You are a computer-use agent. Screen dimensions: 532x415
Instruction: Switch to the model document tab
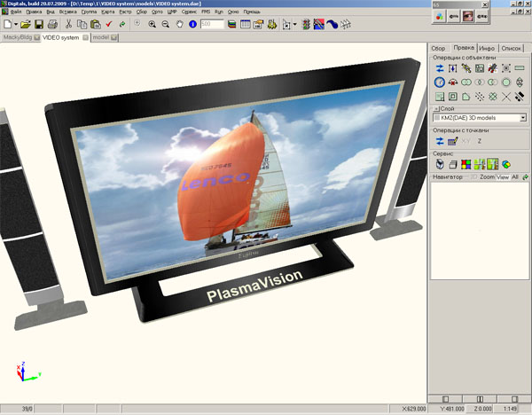[101, 37]
